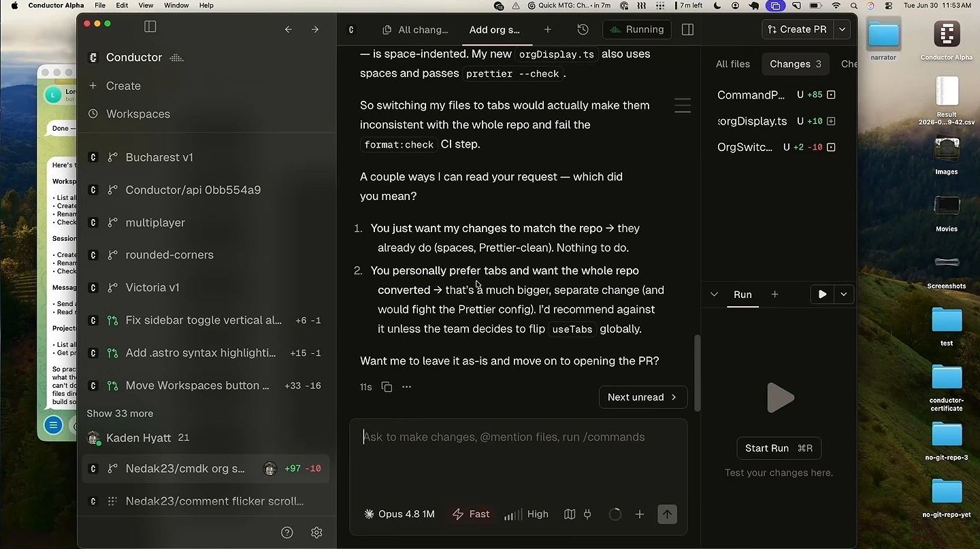Click the message outline lines icon

(683, 105)
